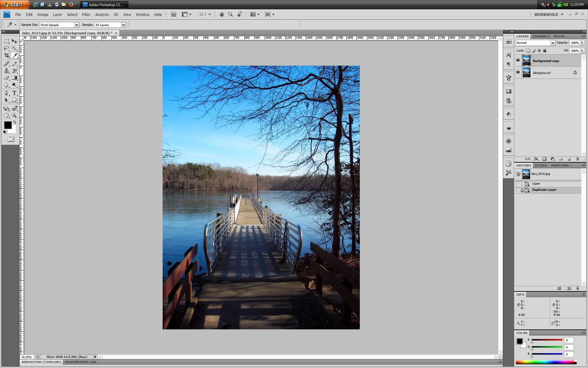
Task: Toggle Quick Mask mode
Action: (x=11, y=139)
